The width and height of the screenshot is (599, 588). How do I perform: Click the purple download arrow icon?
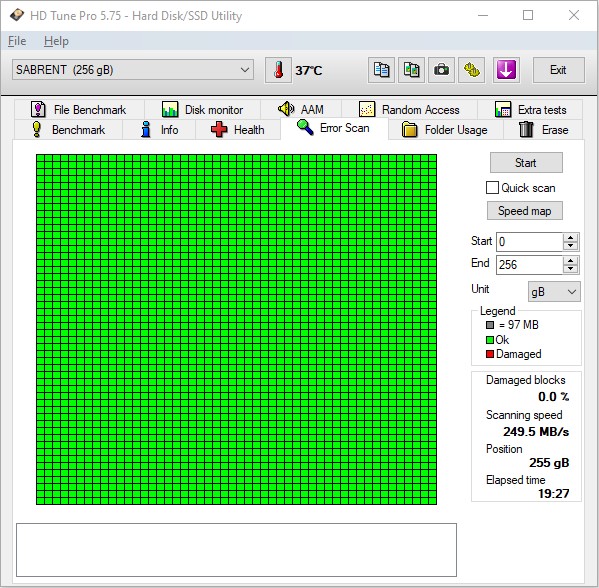506,70
